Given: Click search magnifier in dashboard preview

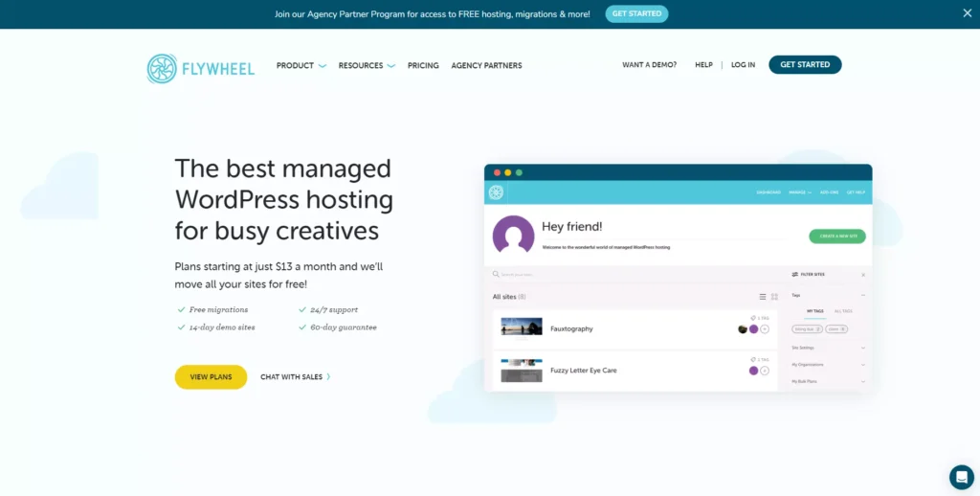Looking at the screenshot, I should (496, 274).
